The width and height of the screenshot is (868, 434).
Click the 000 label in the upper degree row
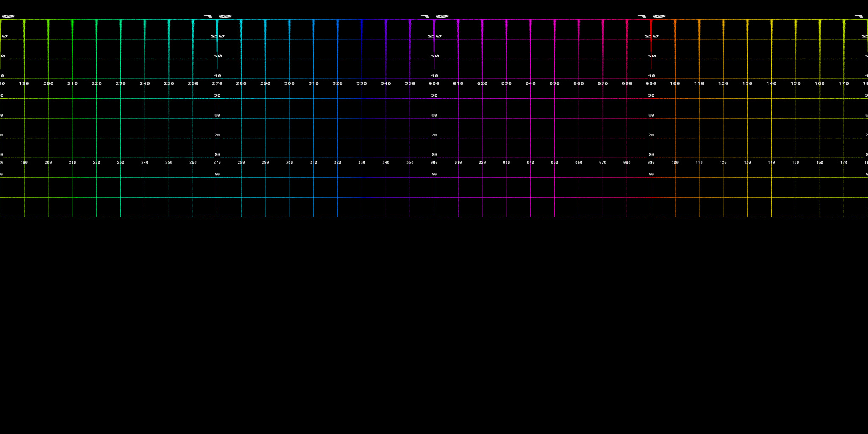434,83
